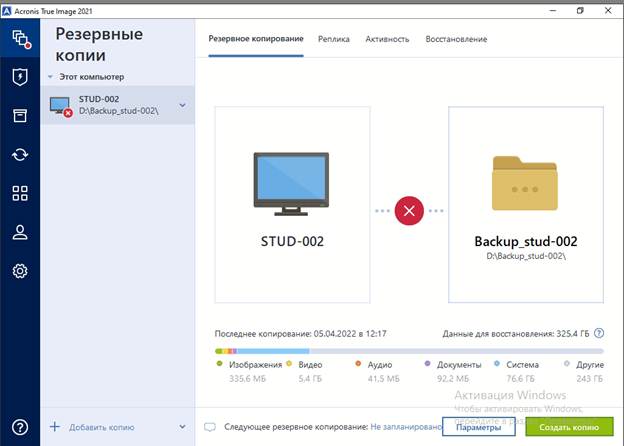
Task: Minimize the Acronis True Image window
Action: pos(553,11)
